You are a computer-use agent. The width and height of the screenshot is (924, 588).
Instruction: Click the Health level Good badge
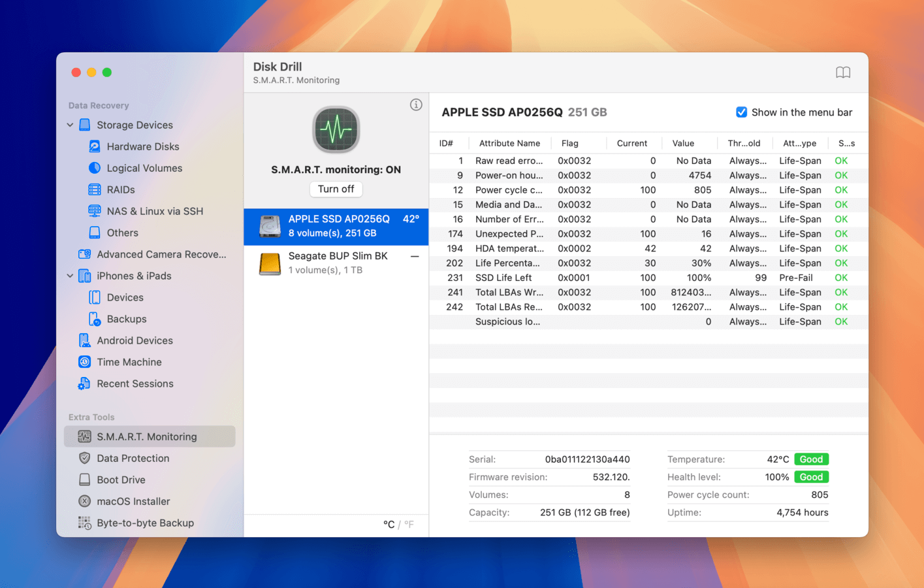point(811,477)
